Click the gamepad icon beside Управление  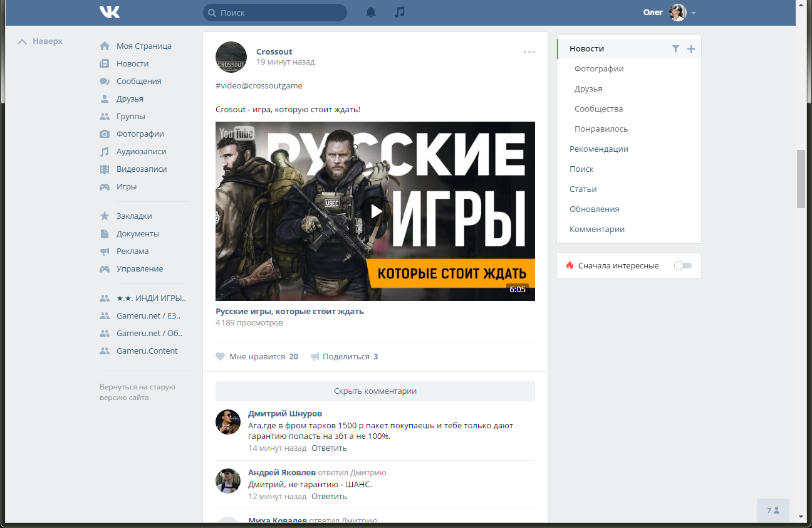coord(105,268)
